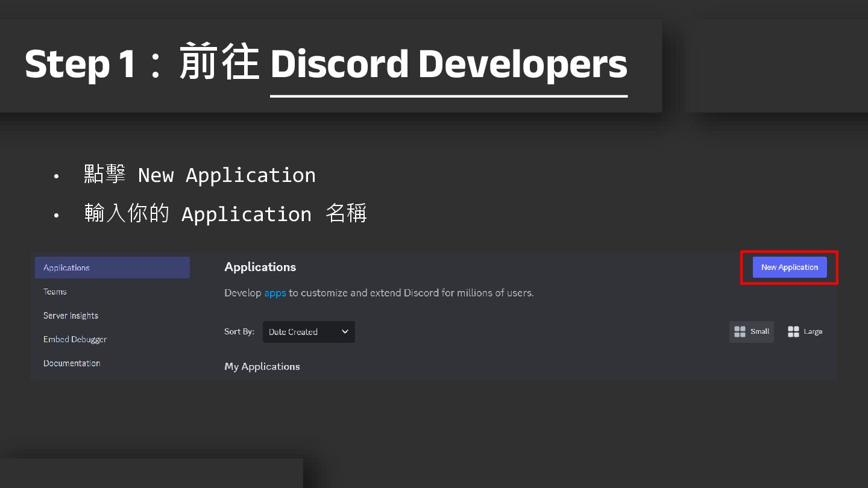The height and width of the screenshot is (488, 868).
Task: Click the bullet text "輸入你的 Application 名稱"
Action: 225,214
